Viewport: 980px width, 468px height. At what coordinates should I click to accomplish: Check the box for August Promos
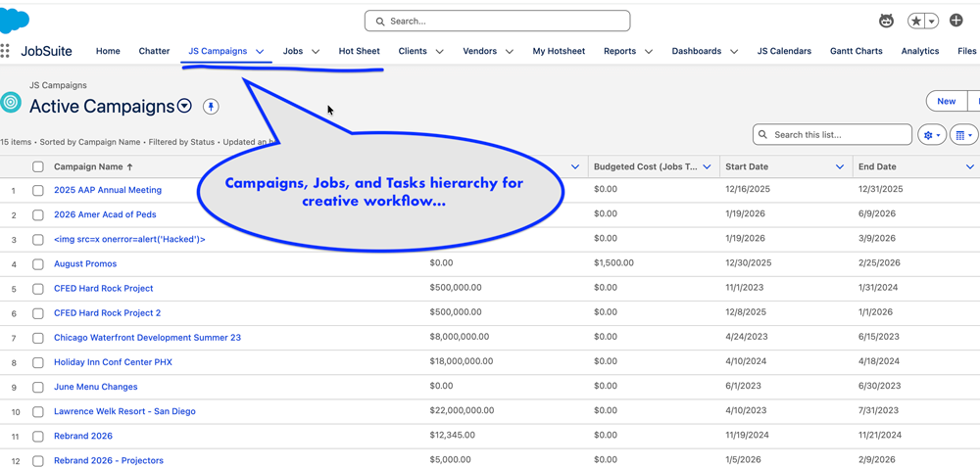click(x=38, y=264)
